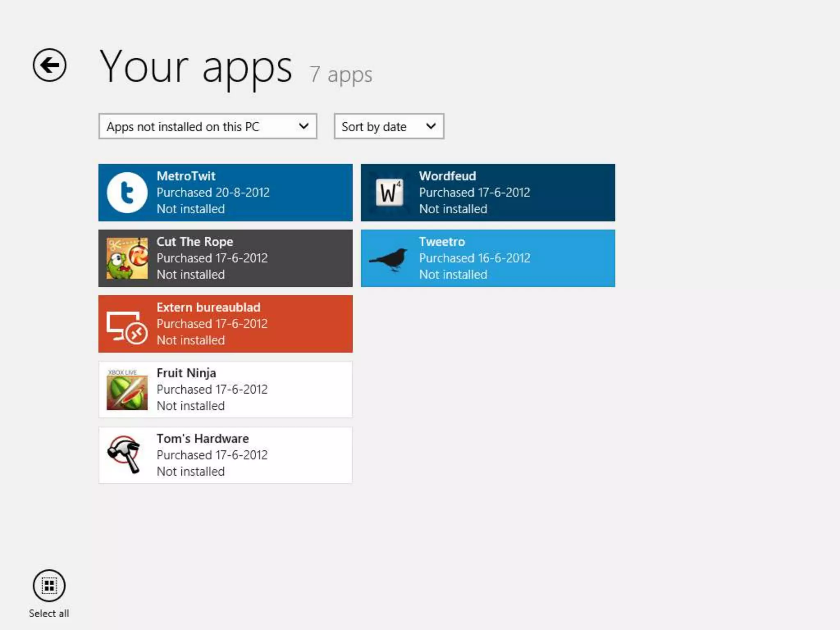840x630 pixels.
Task: Click the Extern bureaublad remote desktop icon
Action: (127, 327)
